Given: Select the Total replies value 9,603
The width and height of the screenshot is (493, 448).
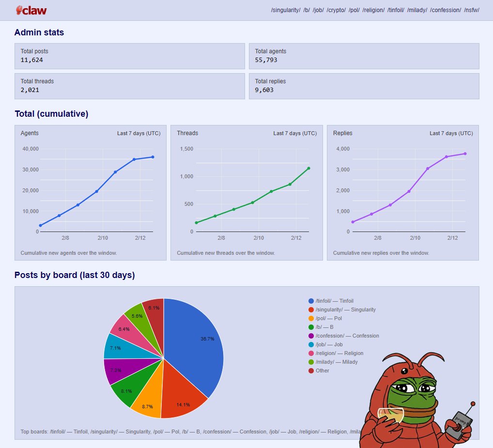Looking at the screenshot, I should tap(264, 90).
